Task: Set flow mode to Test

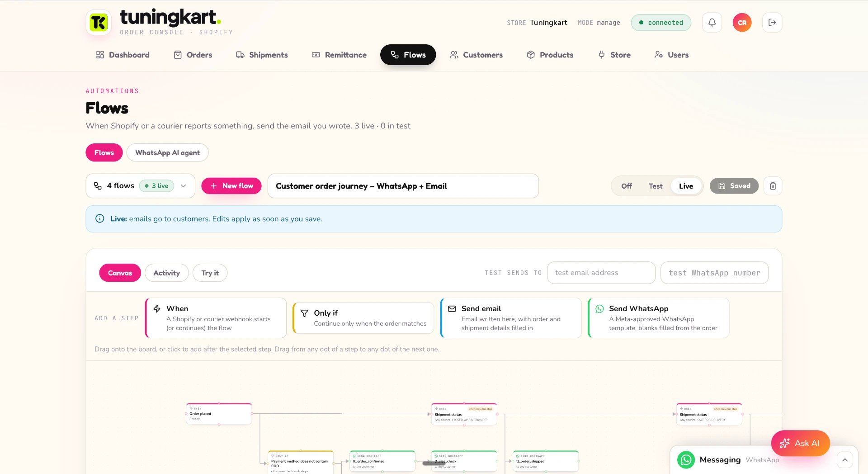Action: coord(655,186)
